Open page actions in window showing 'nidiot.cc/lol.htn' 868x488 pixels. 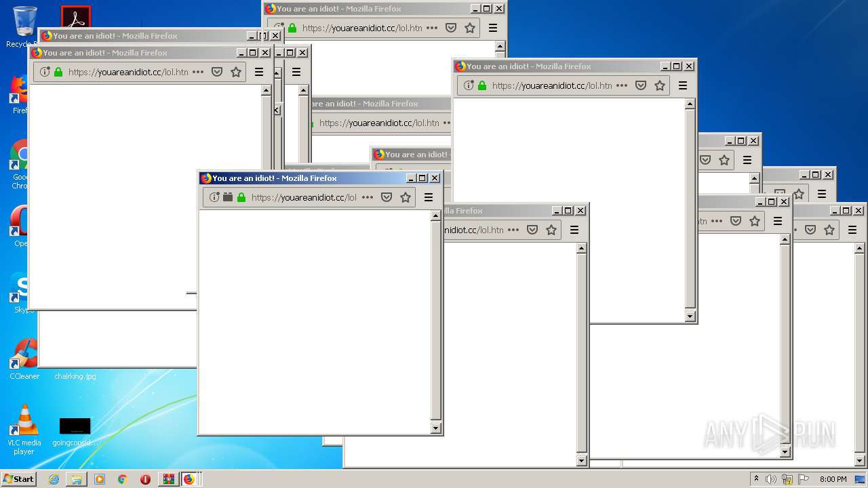(x=513, y=230)
